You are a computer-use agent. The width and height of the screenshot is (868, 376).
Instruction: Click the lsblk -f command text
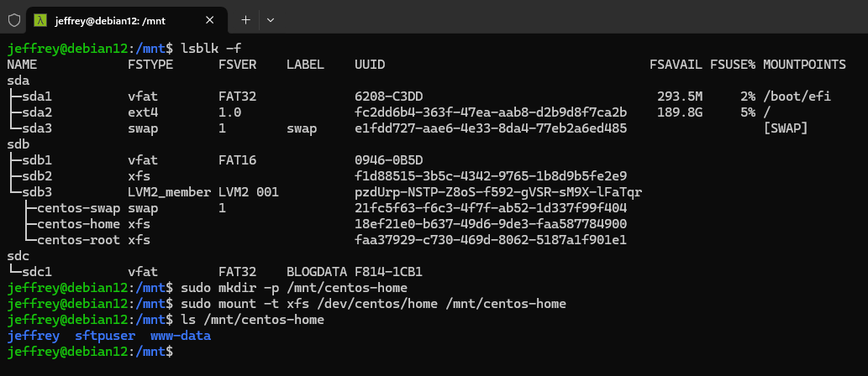click(x=206, y=49)
